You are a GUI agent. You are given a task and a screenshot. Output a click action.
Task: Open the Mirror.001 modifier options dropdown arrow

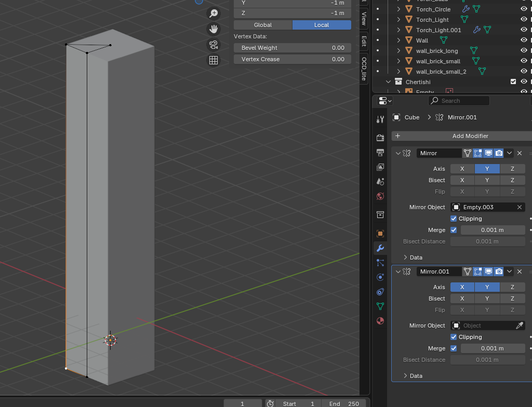[x=510, y=272]
